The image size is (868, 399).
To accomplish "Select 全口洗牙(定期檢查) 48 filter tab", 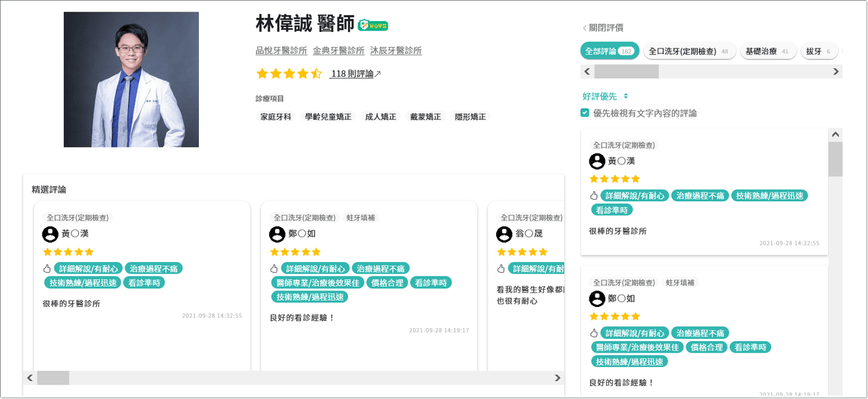I will click(689, 51).
